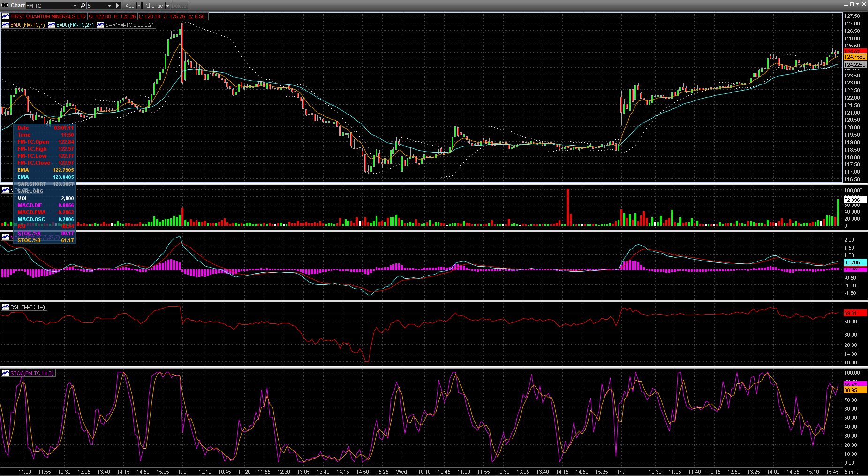The image size is (868, 476).
Task: Click the play arrow next to interval box
Action: click(118, 6)
